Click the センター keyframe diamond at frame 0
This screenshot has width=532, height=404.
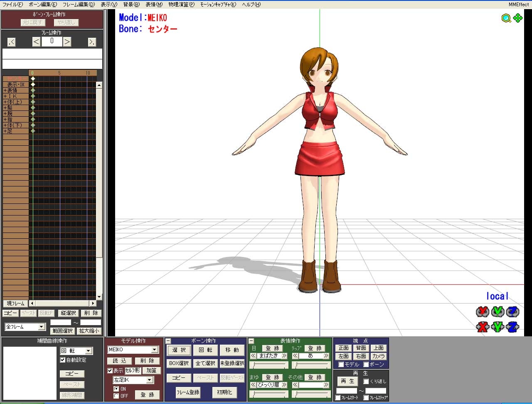33,78
